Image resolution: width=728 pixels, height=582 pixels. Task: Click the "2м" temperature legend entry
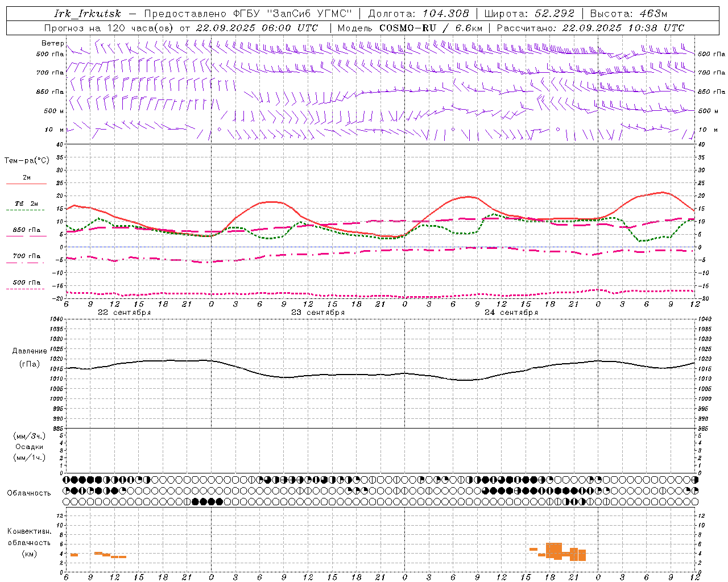coord(26,178)
